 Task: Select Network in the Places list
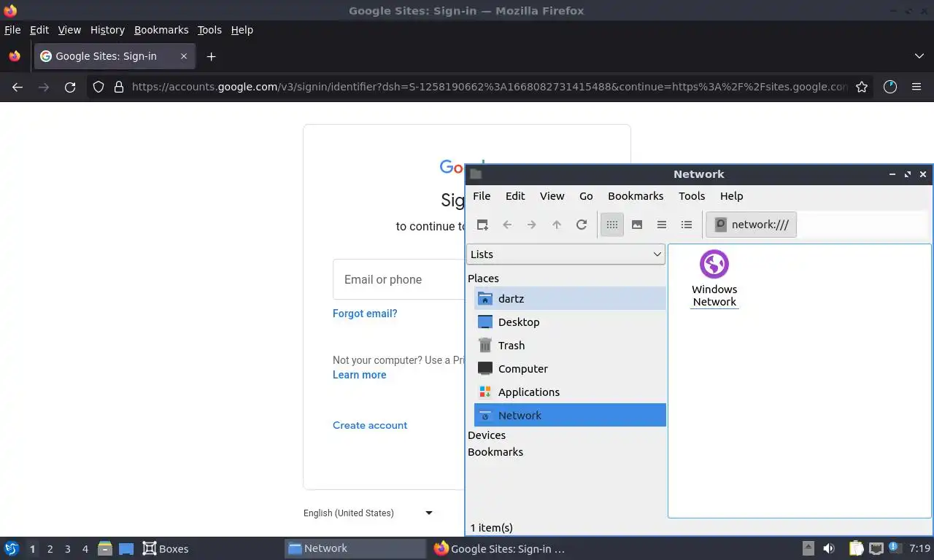(570, 415)
